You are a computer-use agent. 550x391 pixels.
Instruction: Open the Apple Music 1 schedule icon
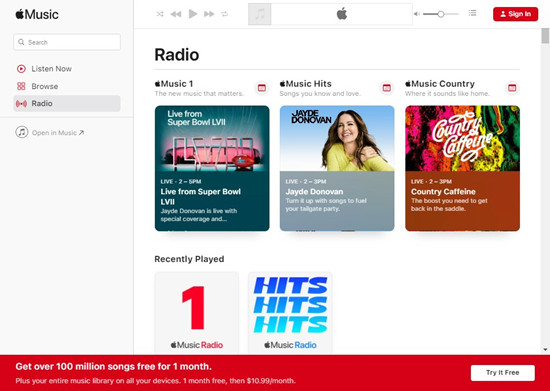coord(262,88)
